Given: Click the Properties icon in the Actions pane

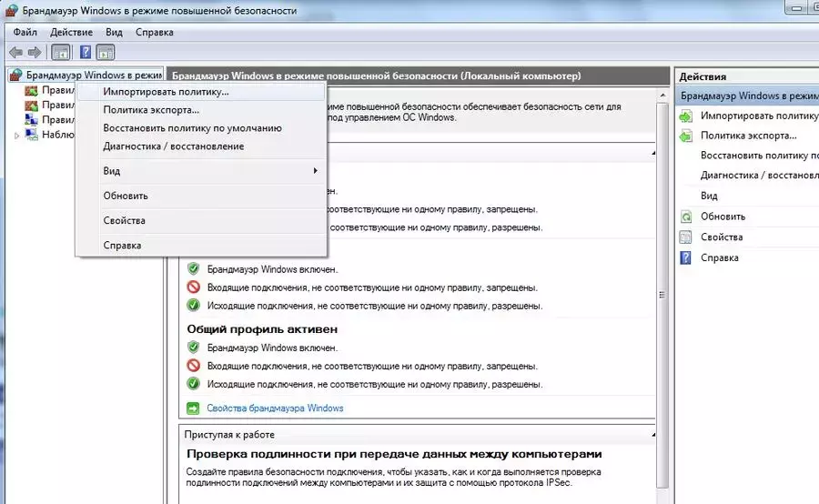Looking at the screenshot, I should point(686,237).
